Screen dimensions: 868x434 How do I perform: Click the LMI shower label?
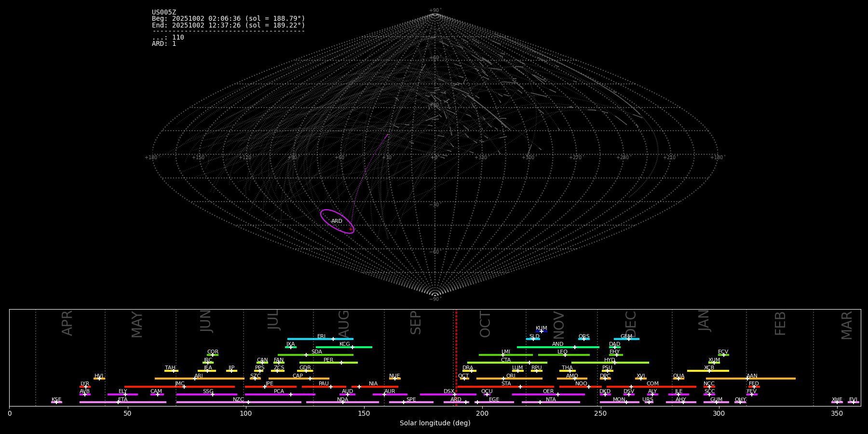point(505,352)
